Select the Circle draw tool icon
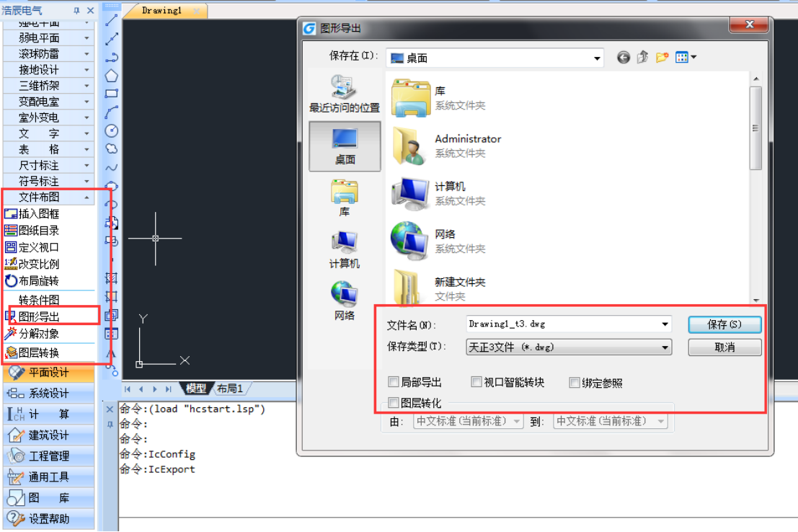Screen dimensions: 798x532 112,130
